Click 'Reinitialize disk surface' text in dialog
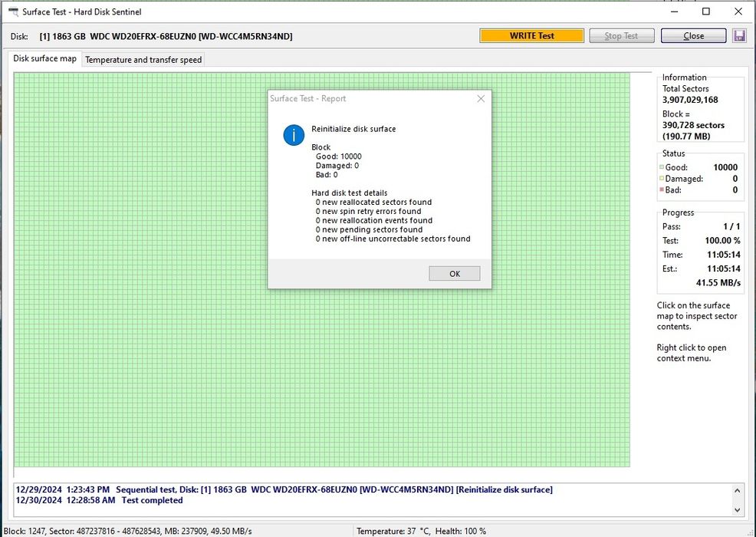 353,129
